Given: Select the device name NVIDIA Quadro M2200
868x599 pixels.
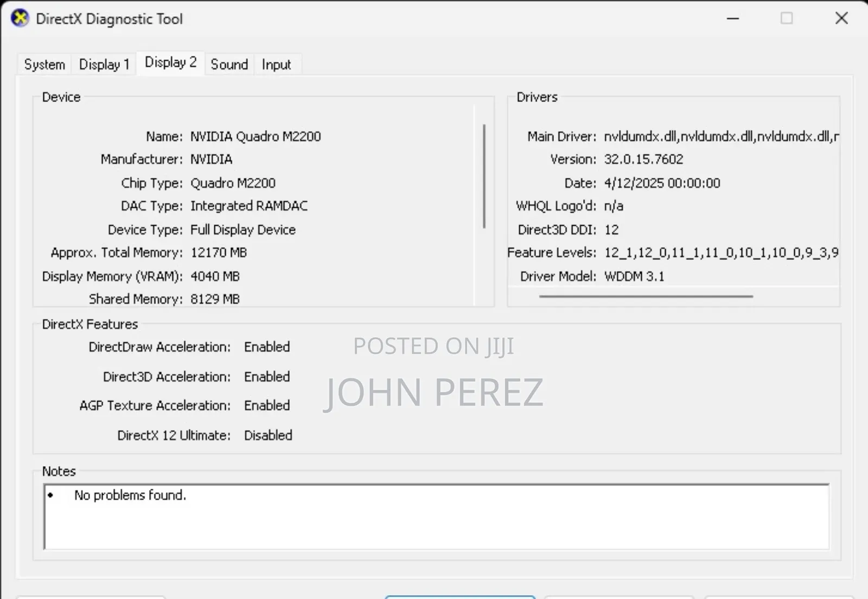Looking at the screenshot, I should 256,136.
